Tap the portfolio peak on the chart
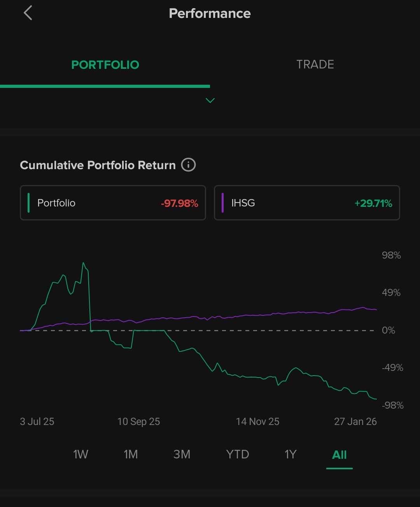The image size is (420, 507). (x=83, y=263)
